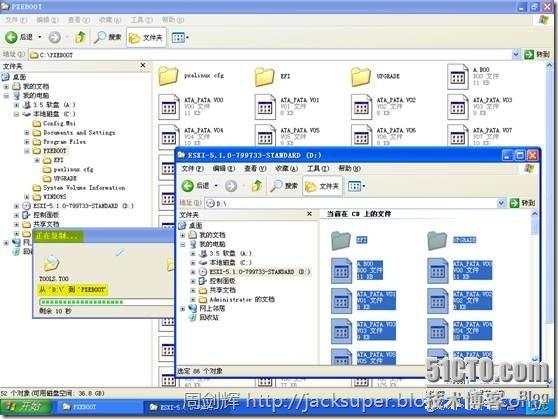Collapse PXEBOOT node in folder tree

(27, 151)
